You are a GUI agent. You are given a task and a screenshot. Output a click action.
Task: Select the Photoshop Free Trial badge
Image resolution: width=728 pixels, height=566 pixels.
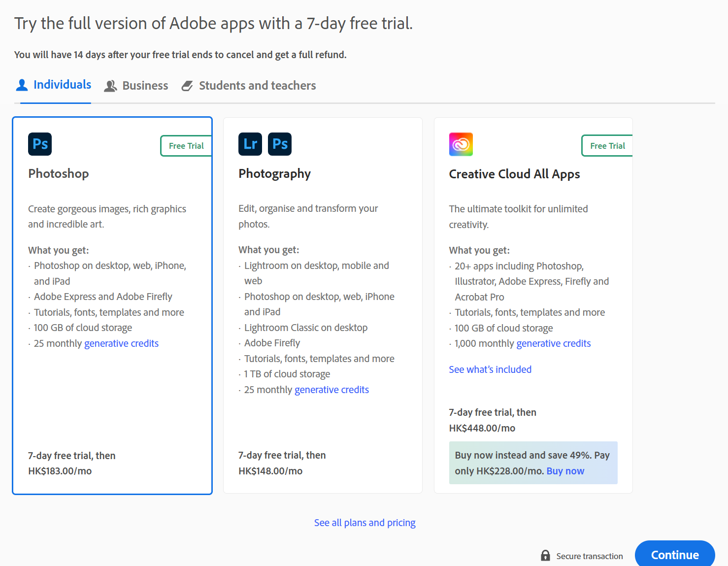tap(186, 146)
